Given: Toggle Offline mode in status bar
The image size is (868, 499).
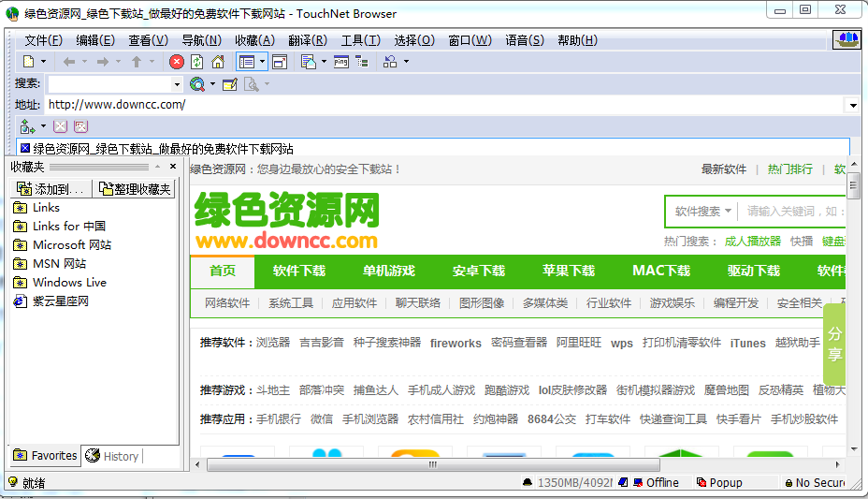Looking at the screenshot, I should pos(656,482).
